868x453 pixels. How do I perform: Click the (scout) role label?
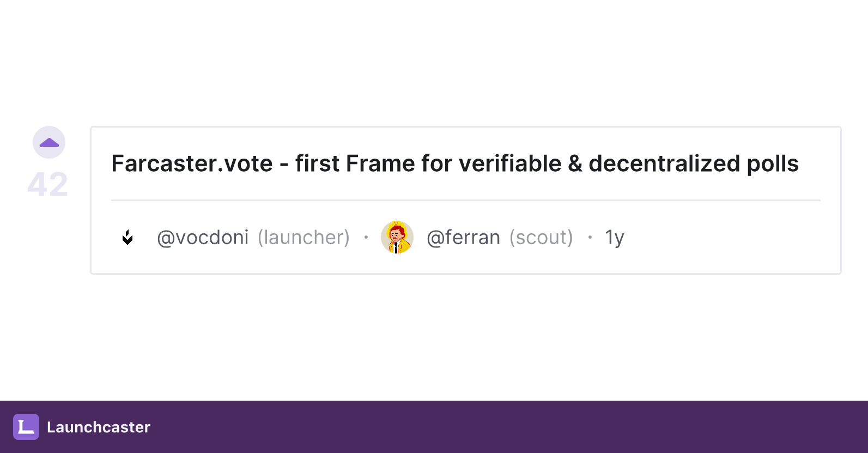pos(541,238)
